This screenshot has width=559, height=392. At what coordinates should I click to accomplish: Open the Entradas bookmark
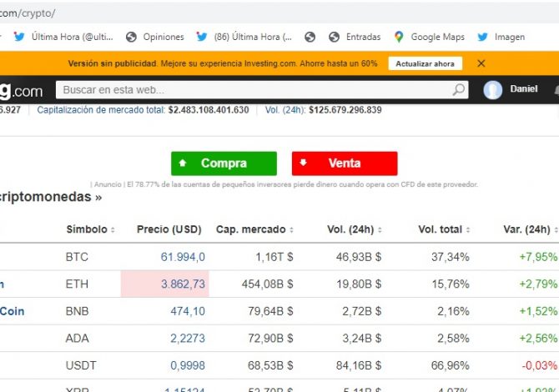(355, 37)
